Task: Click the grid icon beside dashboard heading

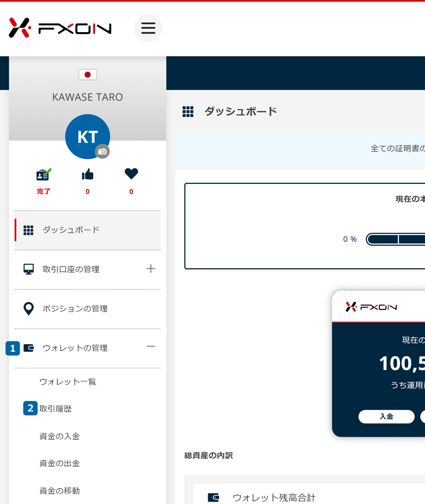Action: [x=188, y=112]
